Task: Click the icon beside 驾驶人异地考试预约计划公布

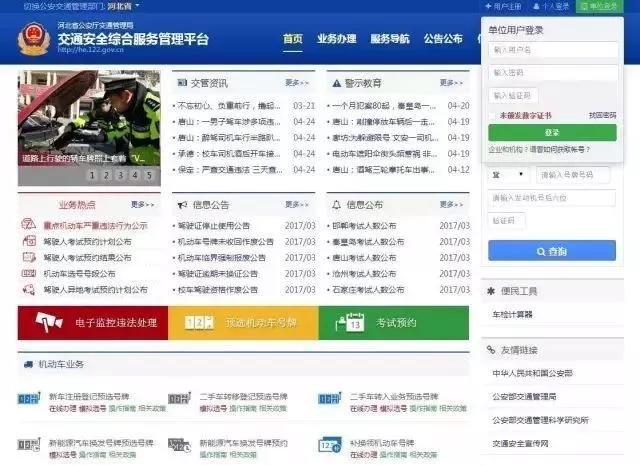Action: click(x=29, y=289)
